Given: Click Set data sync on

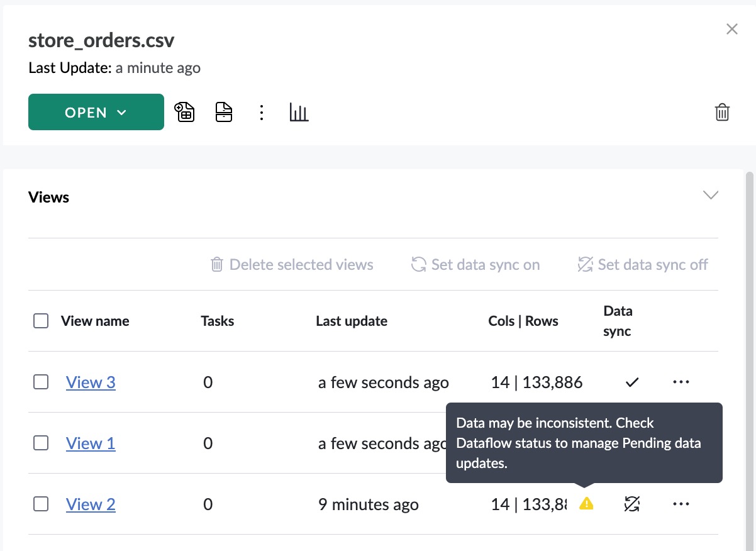Looking at the screenshot, I should point(475,264).
